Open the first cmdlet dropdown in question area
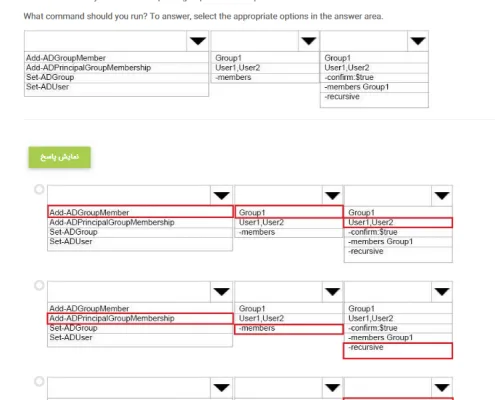 pos(198,41)
